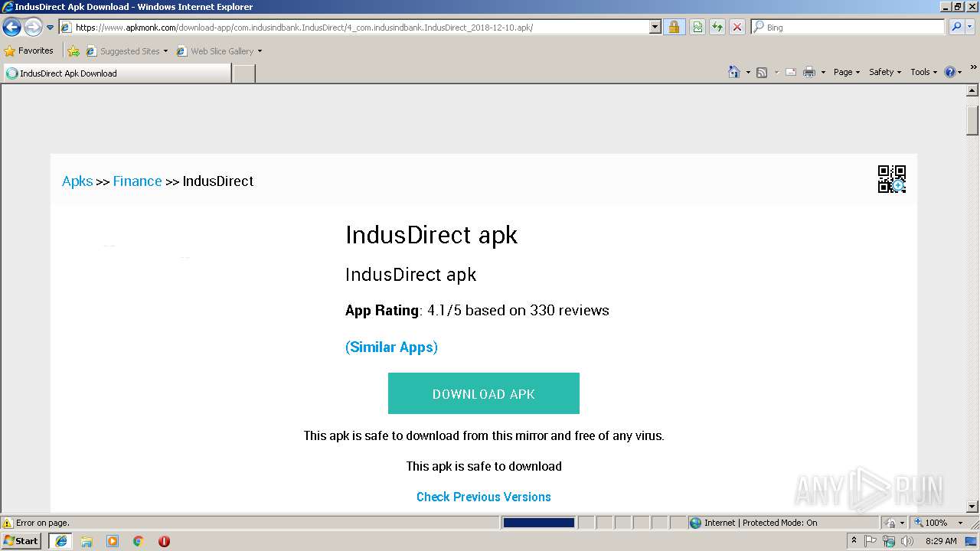Open the Web Slice Gallery dropdown
Screen dimensions: 980x551
[219, 51]
